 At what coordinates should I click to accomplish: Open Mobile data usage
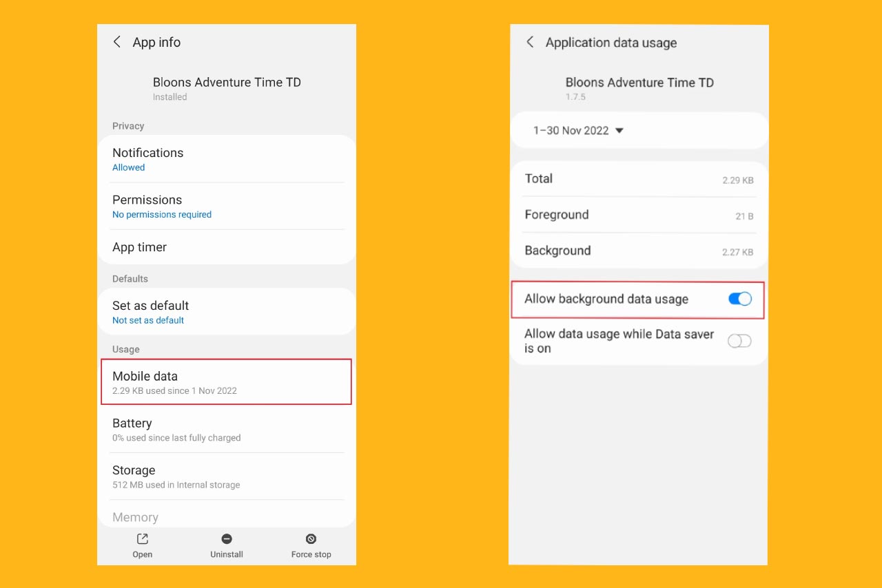pos(227,382)
